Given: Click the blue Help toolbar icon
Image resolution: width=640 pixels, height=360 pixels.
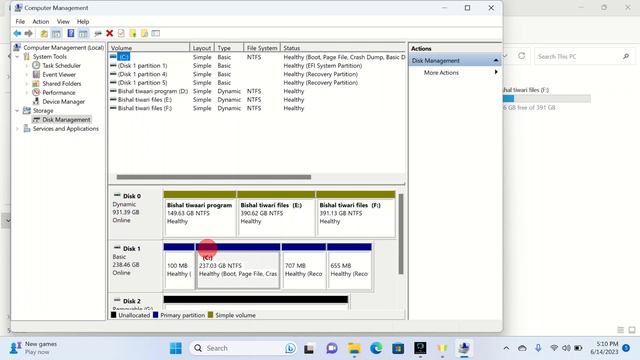Looking at the screenshot, I should tap(71, 33).
